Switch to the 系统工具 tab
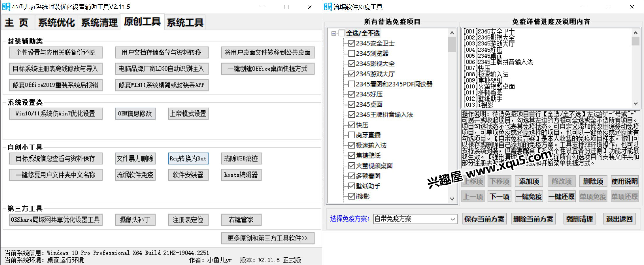 pos(185,22)
